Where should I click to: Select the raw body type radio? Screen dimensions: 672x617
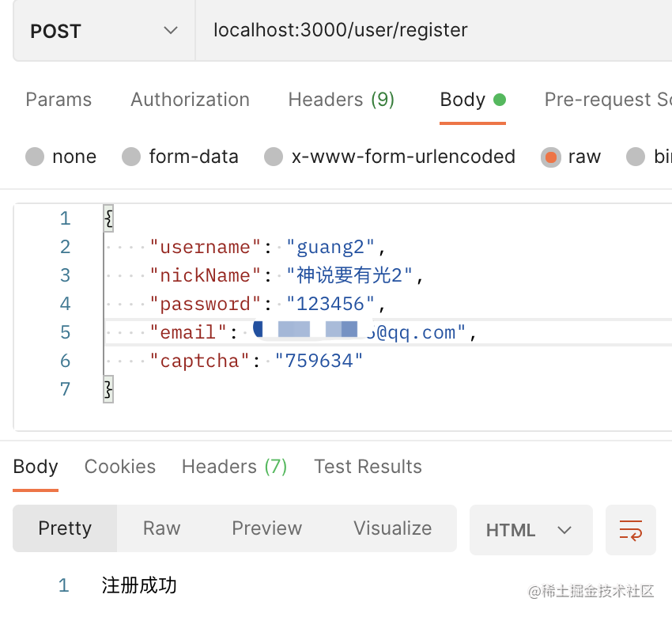(x=550, y=157)
